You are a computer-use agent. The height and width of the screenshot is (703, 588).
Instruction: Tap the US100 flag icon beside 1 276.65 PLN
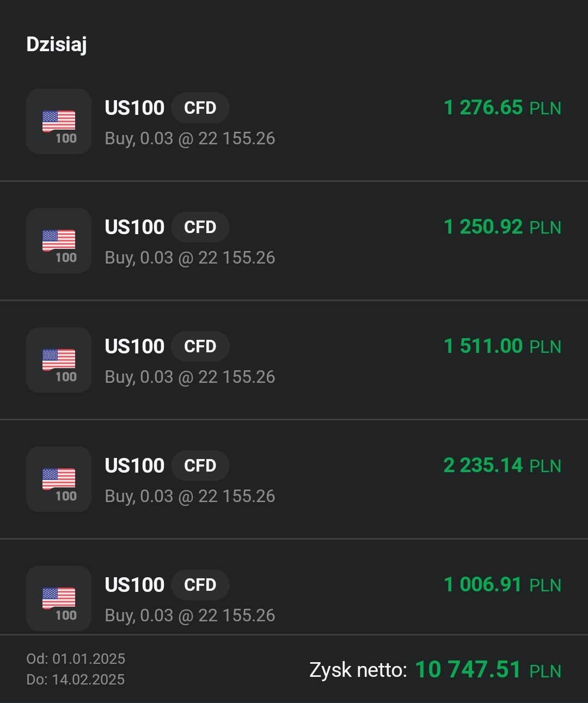coord(59,121)
